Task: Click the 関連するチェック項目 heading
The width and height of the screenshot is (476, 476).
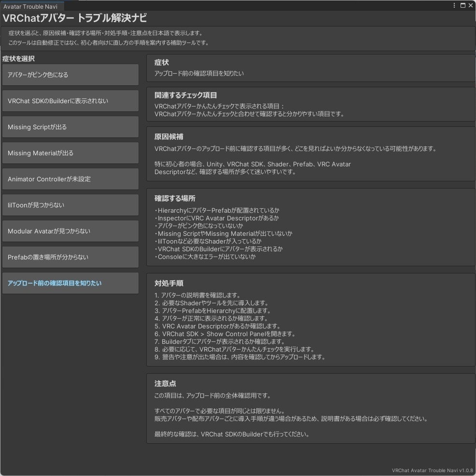Action: pos(186,95)
